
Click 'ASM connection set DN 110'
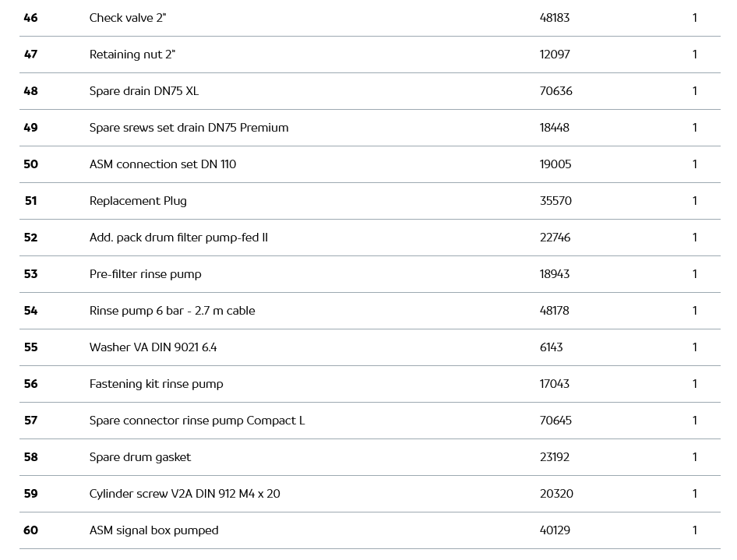click(x=163, y=164)
